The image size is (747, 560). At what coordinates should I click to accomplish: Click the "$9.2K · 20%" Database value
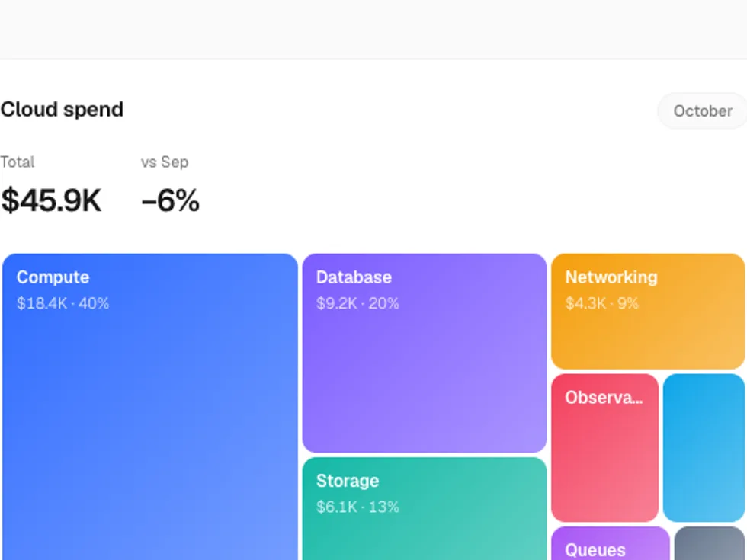tap(357, 303)
